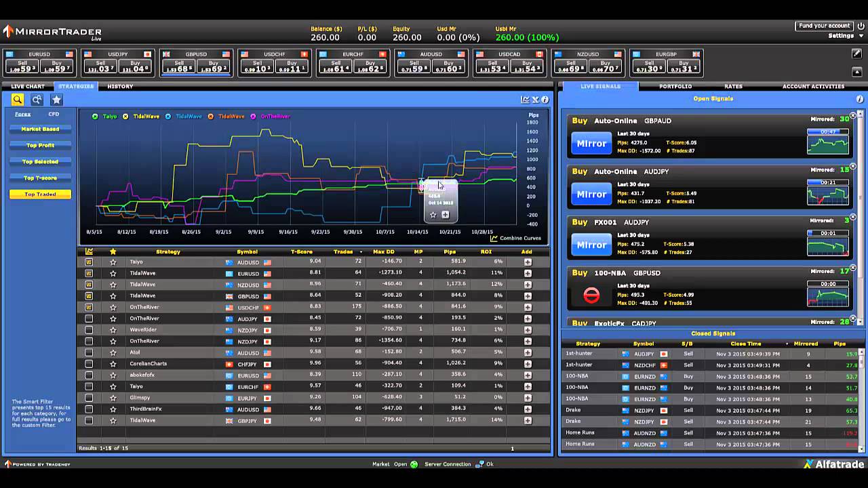
Task: Switch to the Portfolio tab
Action: pyautogui.click(x=675, y=86)
